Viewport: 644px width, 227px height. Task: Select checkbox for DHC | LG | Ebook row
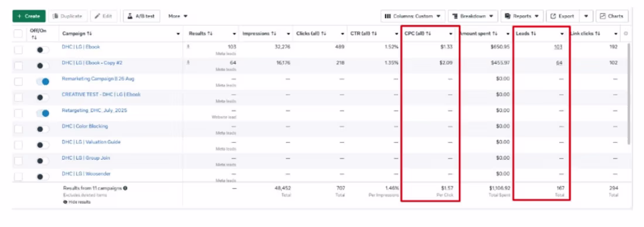click(19, 50)
